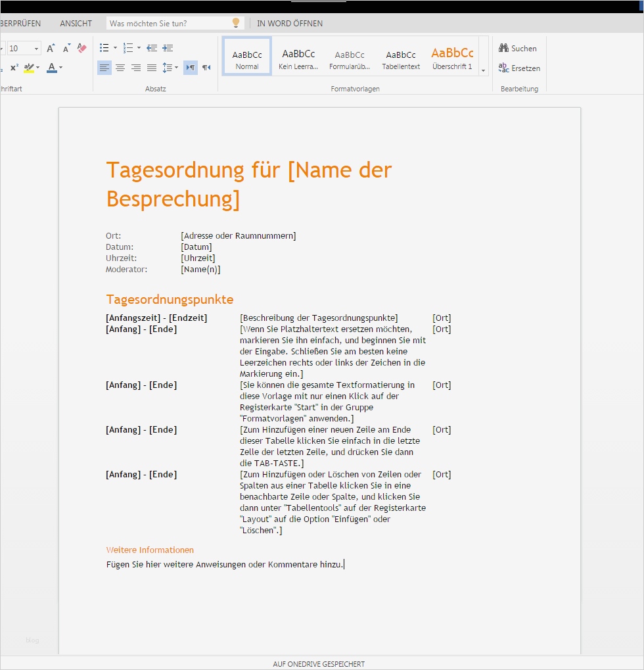Expand the Formatvorlagen gallery arrow
Image resolution: width=644 pixels, height=670 pixels.
coord(483,70)
